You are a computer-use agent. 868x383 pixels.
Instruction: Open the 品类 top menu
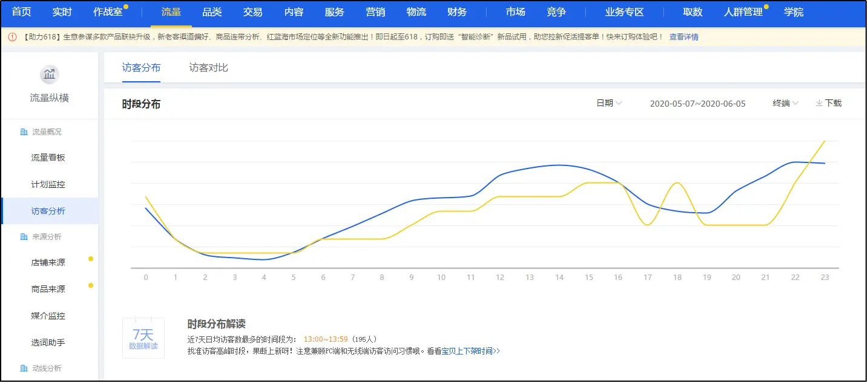pyautogui.click(x=212, y=12)
